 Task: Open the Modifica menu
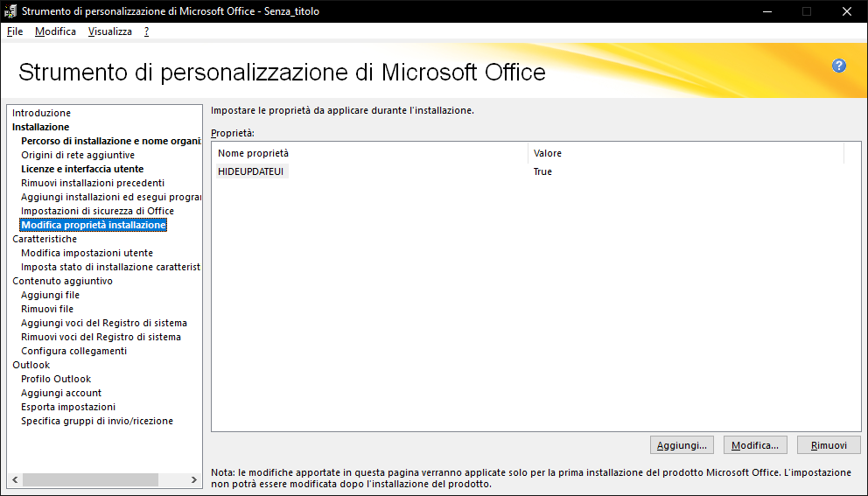click(55, 31)
